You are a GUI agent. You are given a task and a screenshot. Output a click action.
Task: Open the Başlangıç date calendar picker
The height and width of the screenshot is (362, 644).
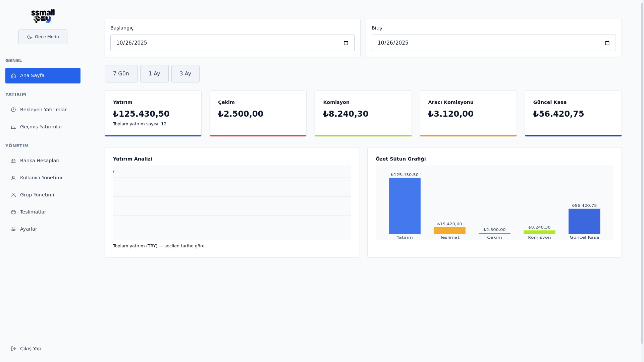click(x=346, y=43)
